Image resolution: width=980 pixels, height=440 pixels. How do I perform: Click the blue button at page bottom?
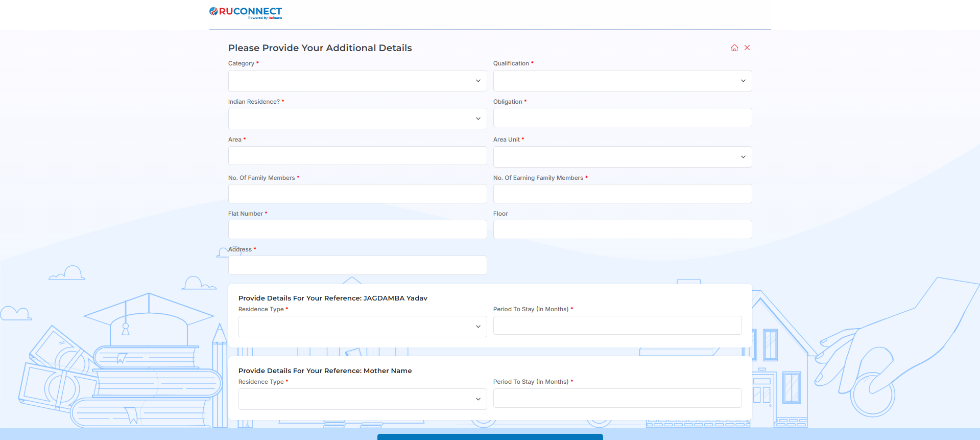(x=490, y=437)
